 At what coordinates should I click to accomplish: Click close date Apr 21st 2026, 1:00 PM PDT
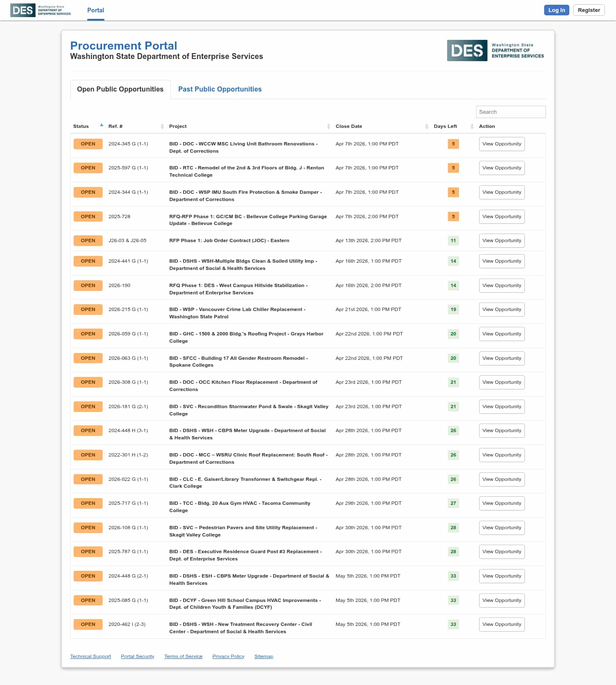[x=368, y=309]
